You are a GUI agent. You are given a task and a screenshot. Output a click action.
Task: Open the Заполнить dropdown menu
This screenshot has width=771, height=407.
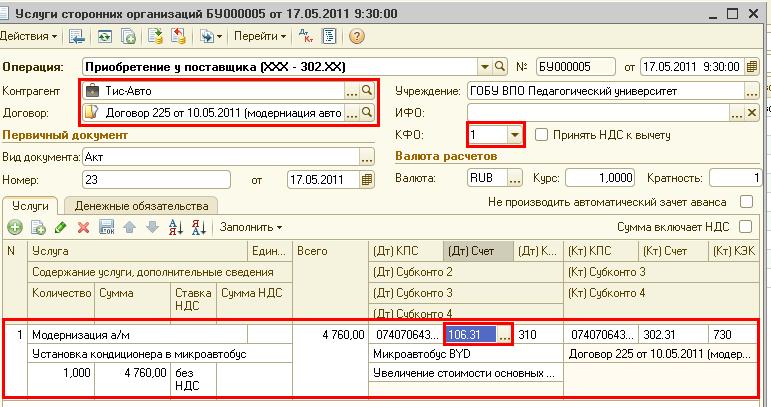click(x=250, y=227)
